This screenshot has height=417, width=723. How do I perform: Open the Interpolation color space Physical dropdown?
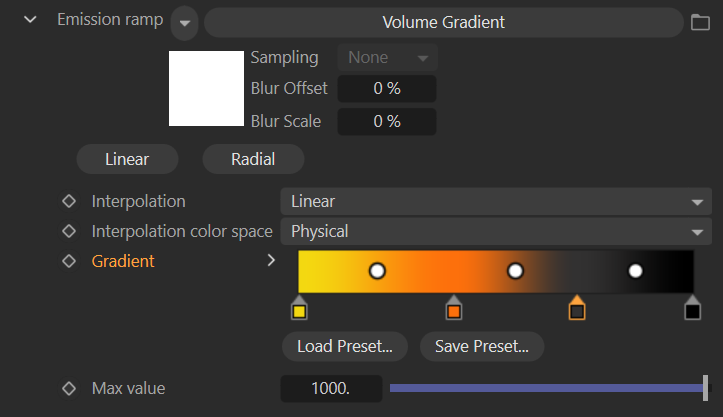click(494, 231)
